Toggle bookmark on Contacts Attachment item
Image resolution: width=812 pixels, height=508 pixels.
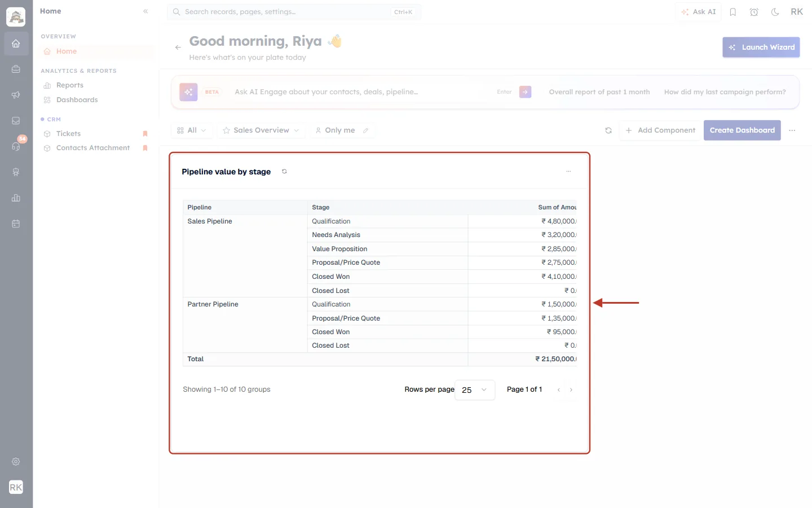pyautogui.click(x=145, y=148)
